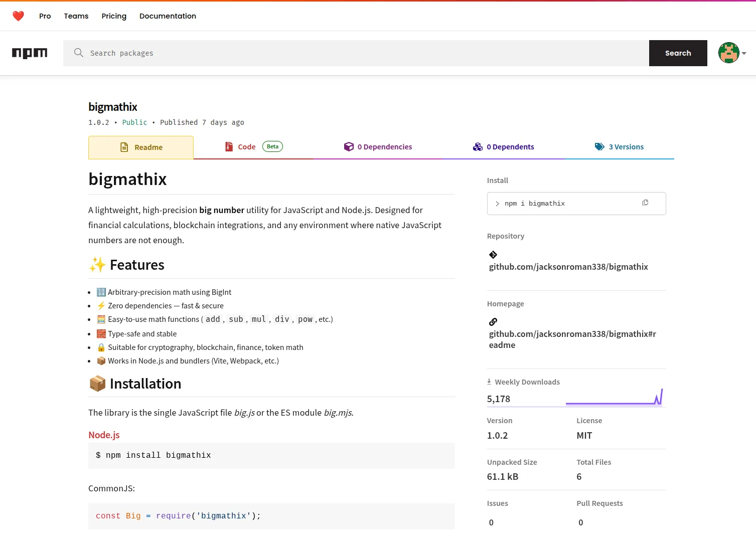Click the download arrow beside Weekly Downloads
The height and width of the screenshot is (542, 756).
point(489,381)
